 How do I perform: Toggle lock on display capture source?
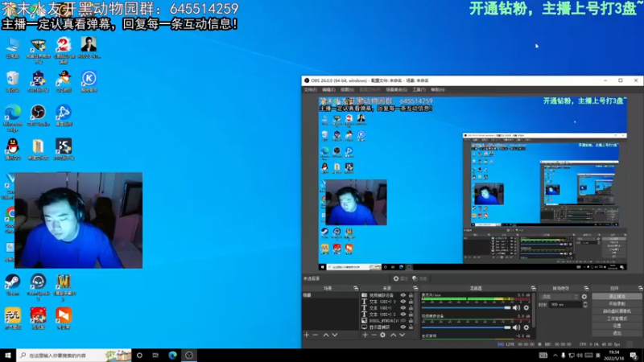point(411,327)
